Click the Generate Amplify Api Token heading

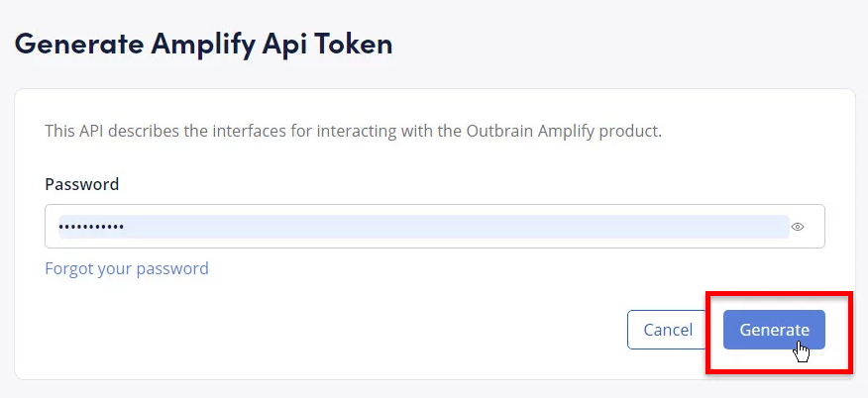(203, 44)
